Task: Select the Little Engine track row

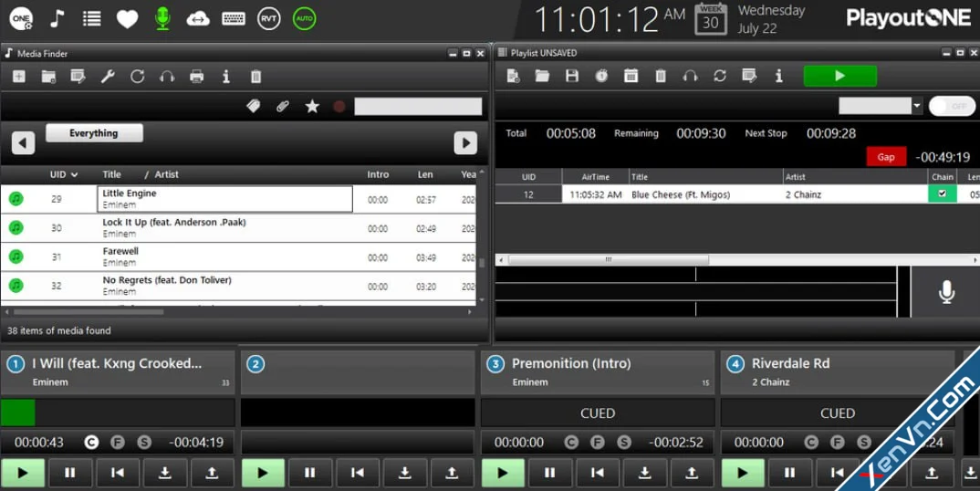Action: (x=238, y=199)
